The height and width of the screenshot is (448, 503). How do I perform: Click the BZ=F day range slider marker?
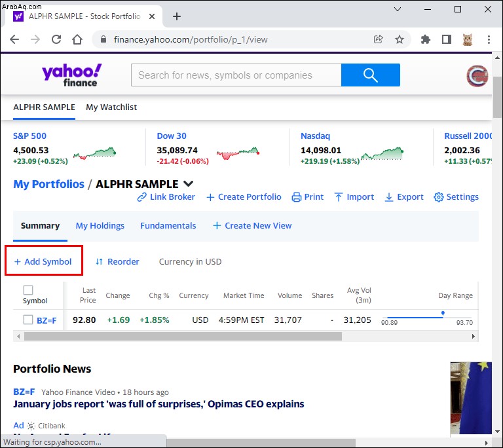pos(443,313)
